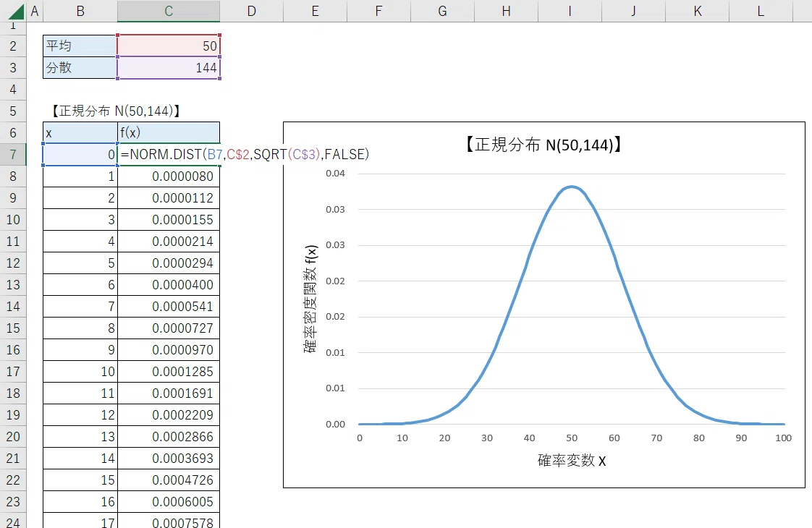Click cell with value 0.0003693
Screen dimensions: 812x528
[x=169, y=458]
